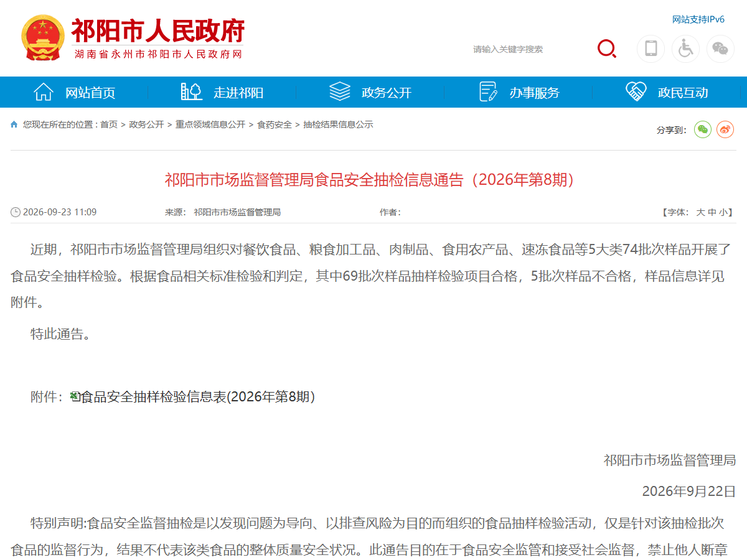
Task: Click the 祁阳市人民政府 site title
Action: [x=158, y=30]
